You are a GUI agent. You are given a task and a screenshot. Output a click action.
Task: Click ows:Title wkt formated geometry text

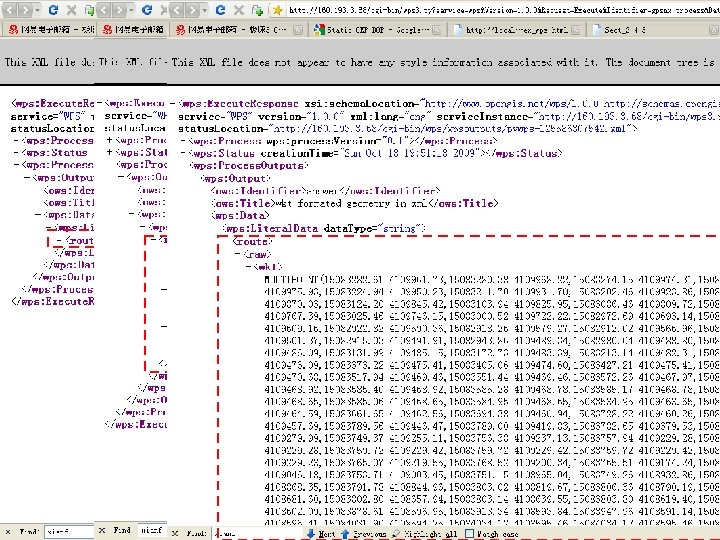tap(354, 203)
